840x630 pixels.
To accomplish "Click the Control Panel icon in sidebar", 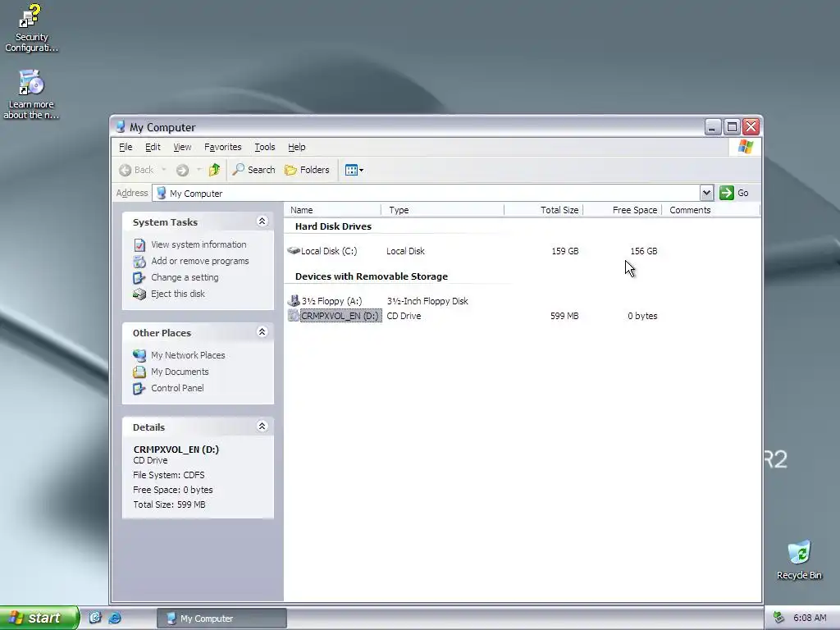I will (139, 388).
